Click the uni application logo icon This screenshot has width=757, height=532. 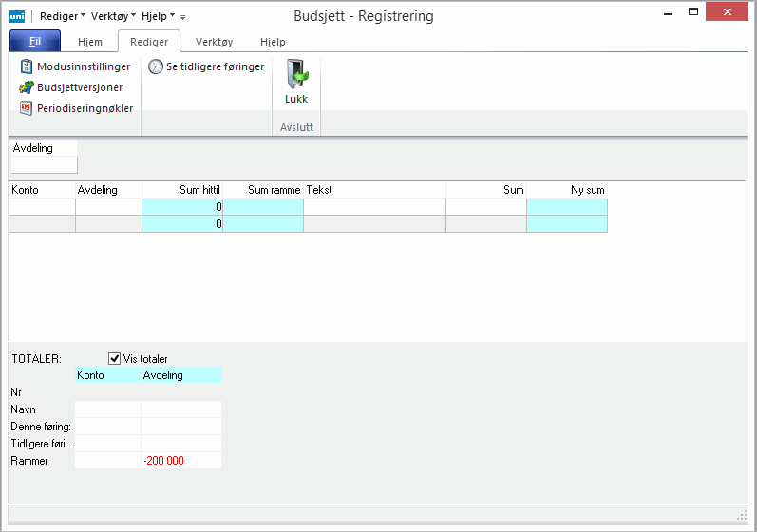point(16,16)
